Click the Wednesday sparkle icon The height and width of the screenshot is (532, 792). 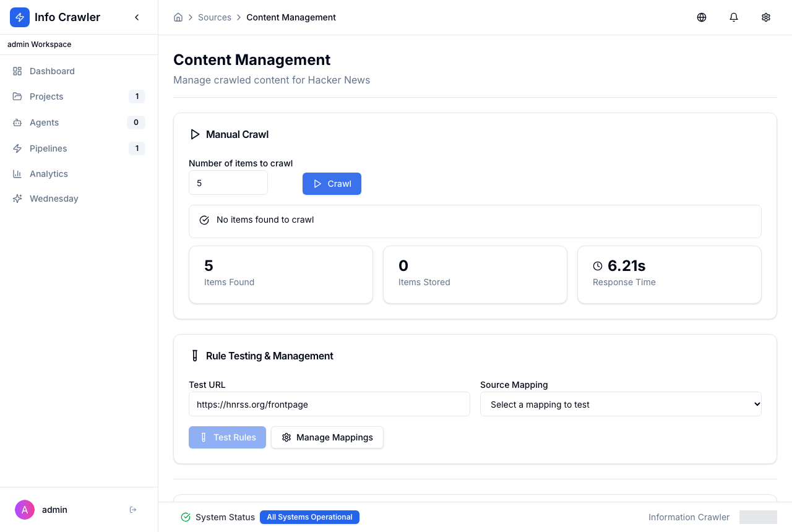point(17,199)
